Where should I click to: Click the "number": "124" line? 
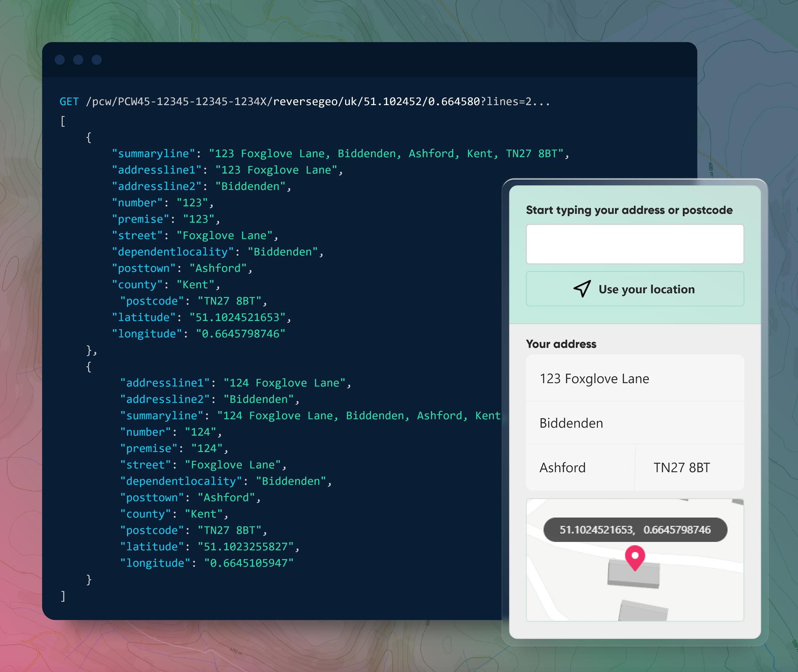[x=171, y=432]
